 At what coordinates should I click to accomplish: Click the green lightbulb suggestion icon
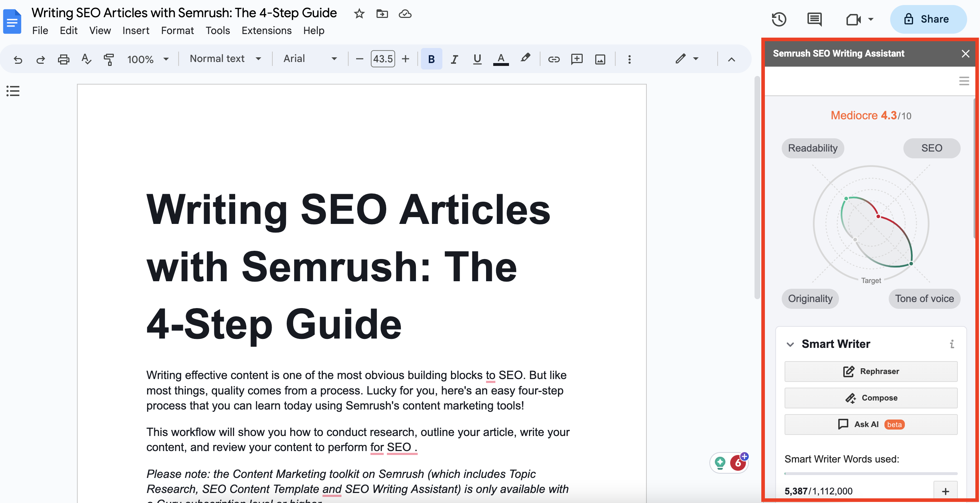[720, 463]
